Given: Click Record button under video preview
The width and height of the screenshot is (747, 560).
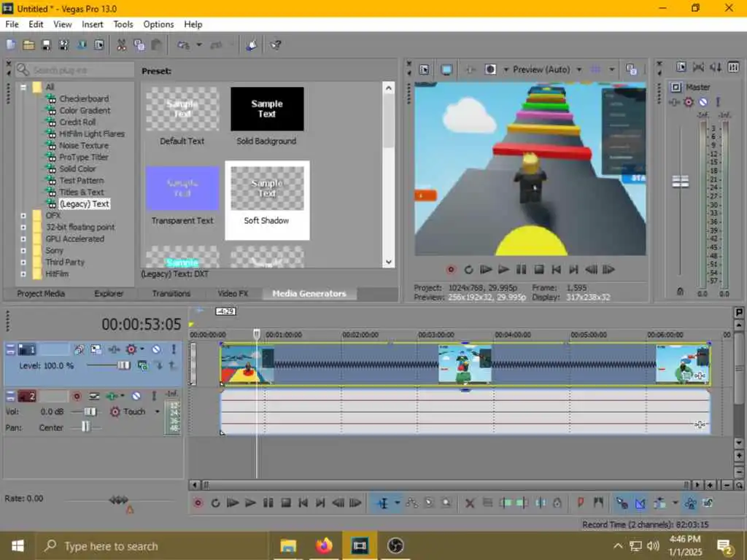Looking at the screenshot, I should pos(451,270).
